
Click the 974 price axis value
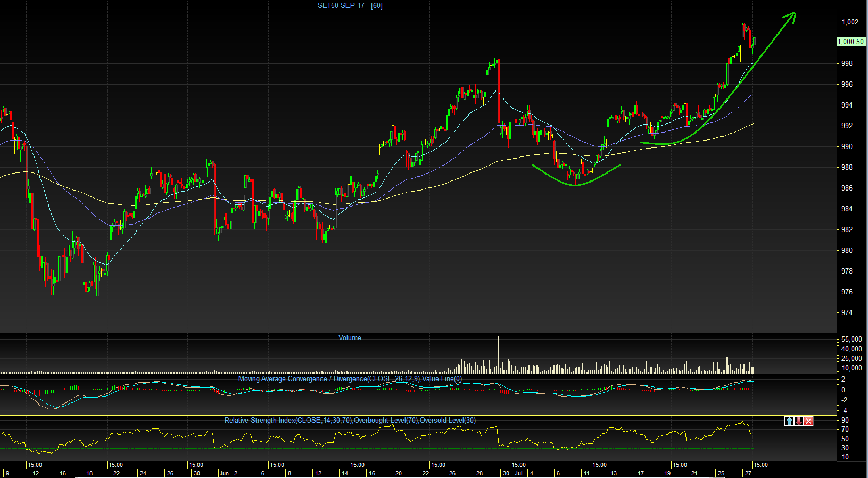click(847, 312)
